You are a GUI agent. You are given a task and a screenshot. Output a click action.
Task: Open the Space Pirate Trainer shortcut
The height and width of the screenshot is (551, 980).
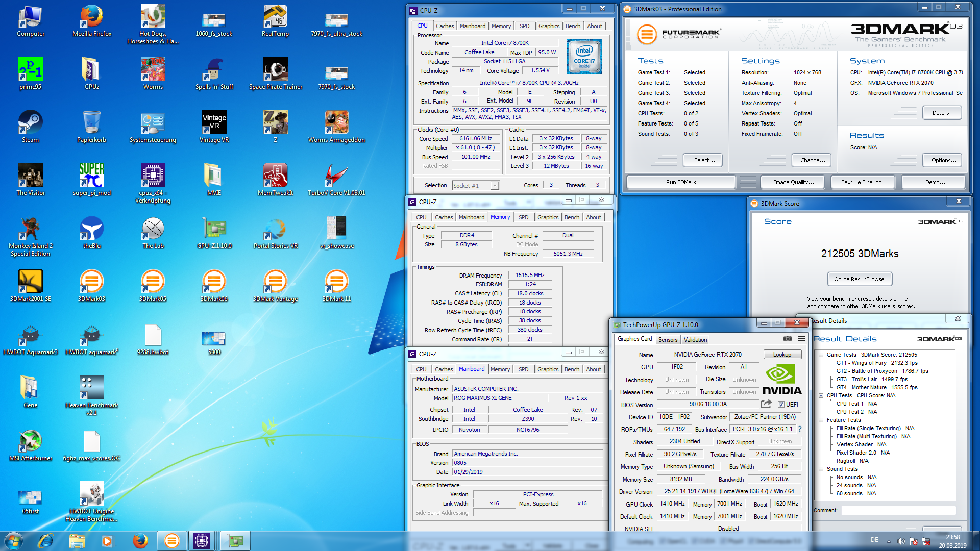275,74
